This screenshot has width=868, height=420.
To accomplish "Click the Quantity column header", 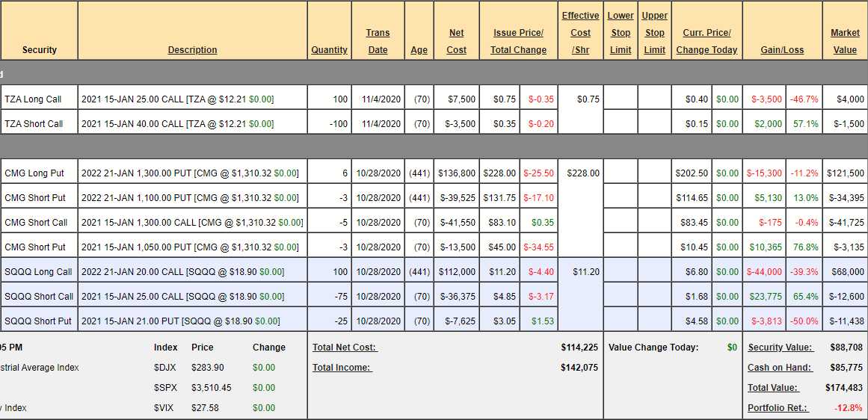I will [x=329, y=50].
